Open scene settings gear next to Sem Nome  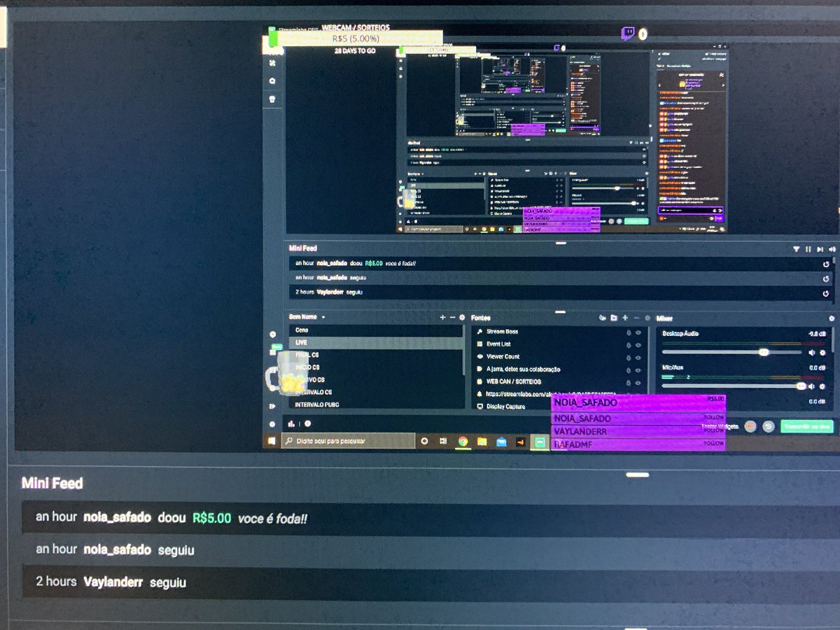[462, 317]
